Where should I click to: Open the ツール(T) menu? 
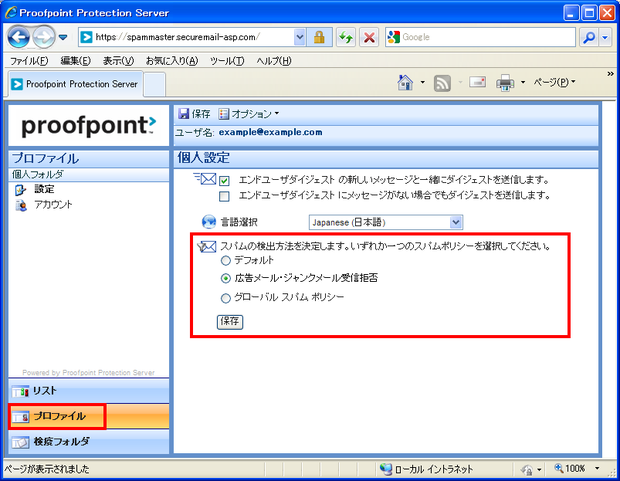tap(227, 61)
